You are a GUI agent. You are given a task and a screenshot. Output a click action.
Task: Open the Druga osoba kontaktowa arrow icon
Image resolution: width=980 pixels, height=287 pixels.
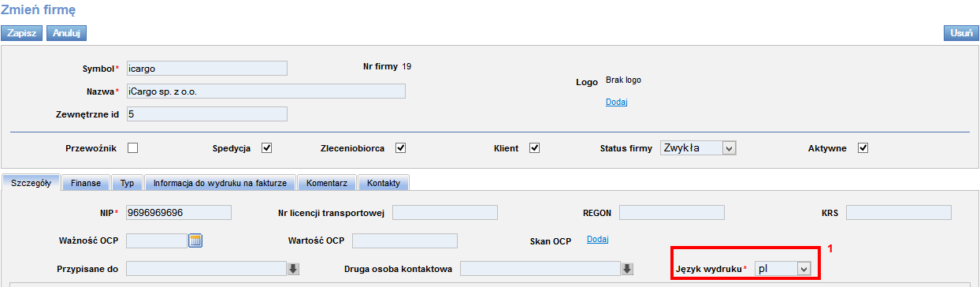pyautogui.click(x=627, y=269)
